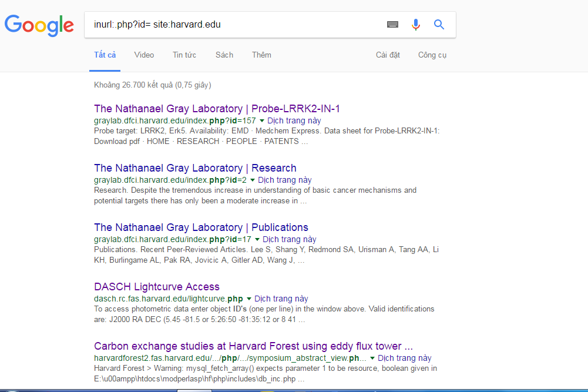Expand dropdown arrow next to index.php?id=2 URL
This screenshot has width=588, height=392.
tap(253, 180)
